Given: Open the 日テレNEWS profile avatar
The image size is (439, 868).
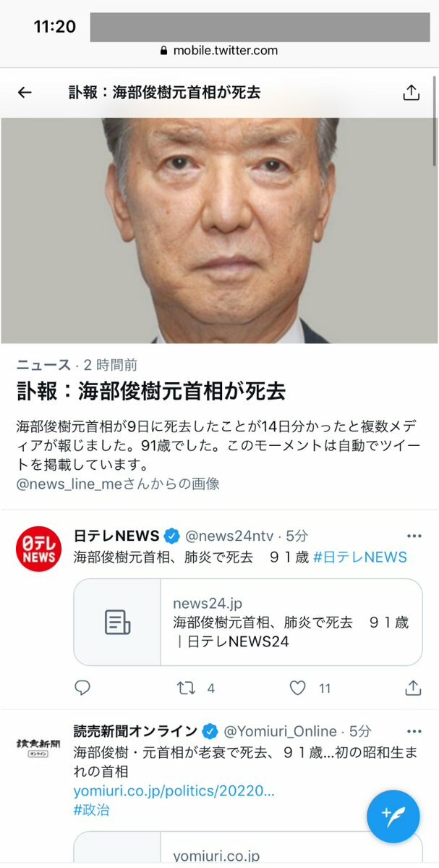Looking at the screenshot, I should [x=39, y=549].
